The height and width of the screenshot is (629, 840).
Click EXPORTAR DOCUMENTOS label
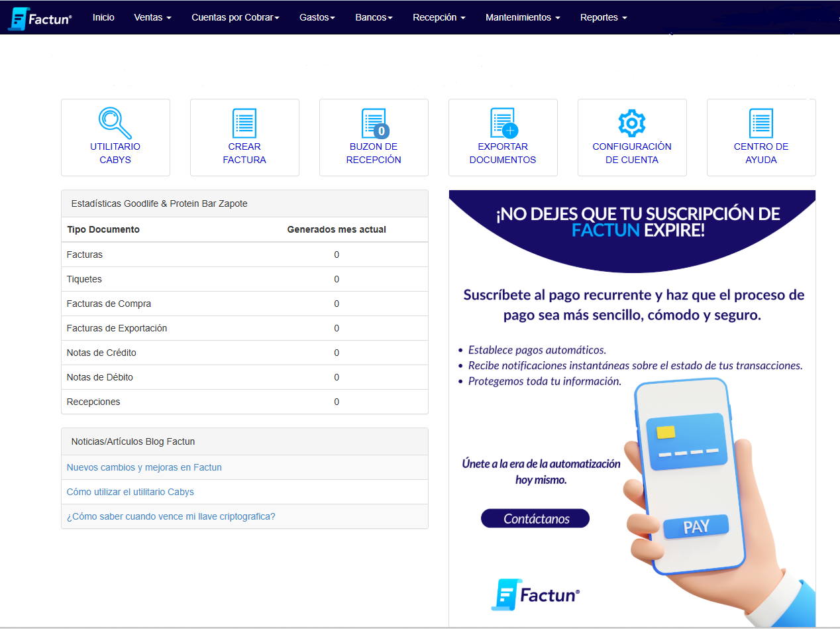point(503,153)
